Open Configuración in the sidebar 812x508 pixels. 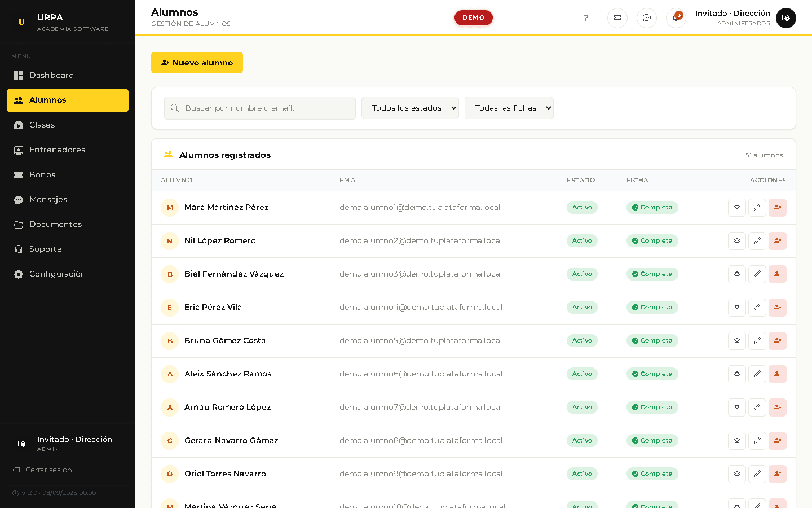[x=68, y=274]
